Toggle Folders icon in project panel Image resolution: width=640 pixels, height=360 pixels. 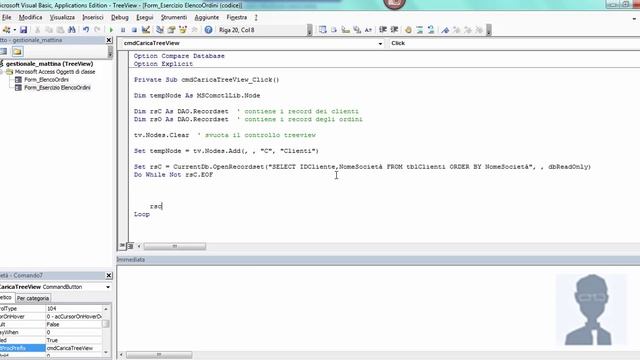click(x=17, y=51)
